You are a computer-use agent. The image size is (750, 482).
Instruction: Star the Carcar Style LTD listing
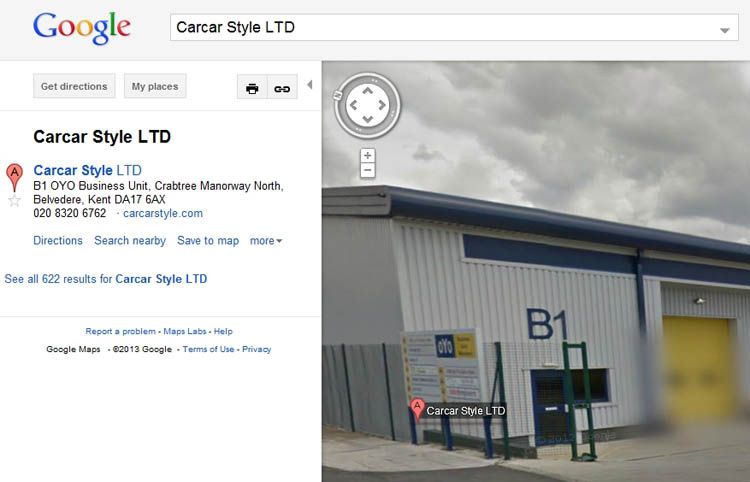pyautogui.click(x=14, y=201)
